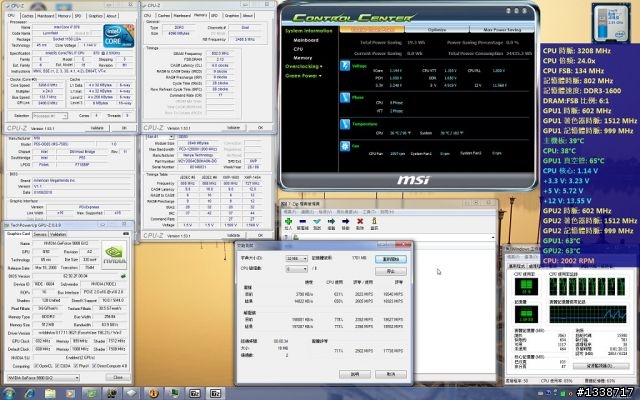Screen dimensions: 640x400
Task: Click the Phase section icon in Control Center
Action: pos(345,98)
